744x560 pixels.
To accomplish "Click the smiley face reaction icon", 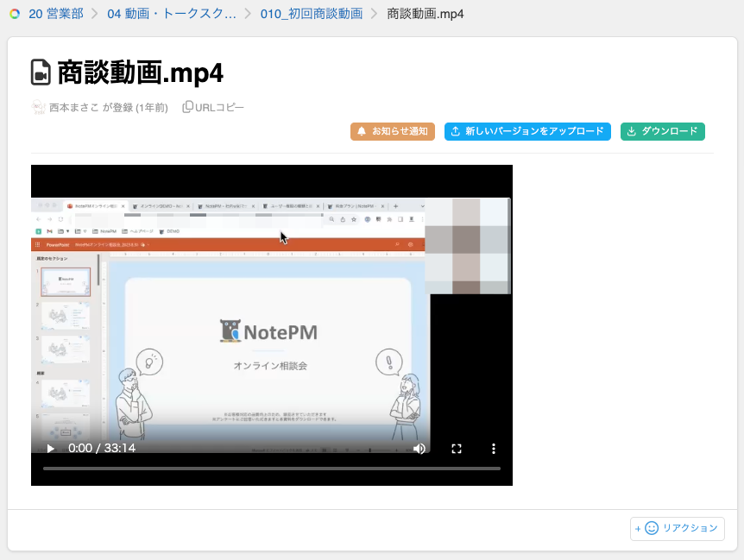I will pyautogui.click(x=652, y=528).
